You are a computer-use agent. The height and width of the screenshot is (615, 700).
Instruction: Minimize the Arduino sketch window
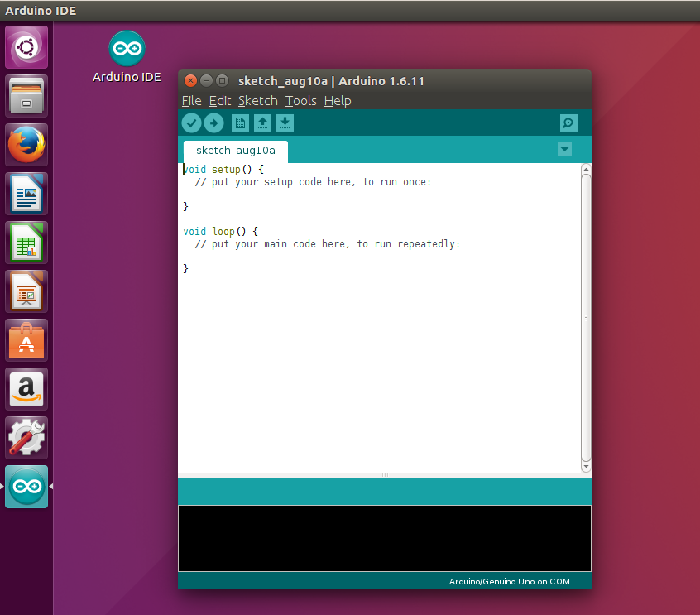206,81
